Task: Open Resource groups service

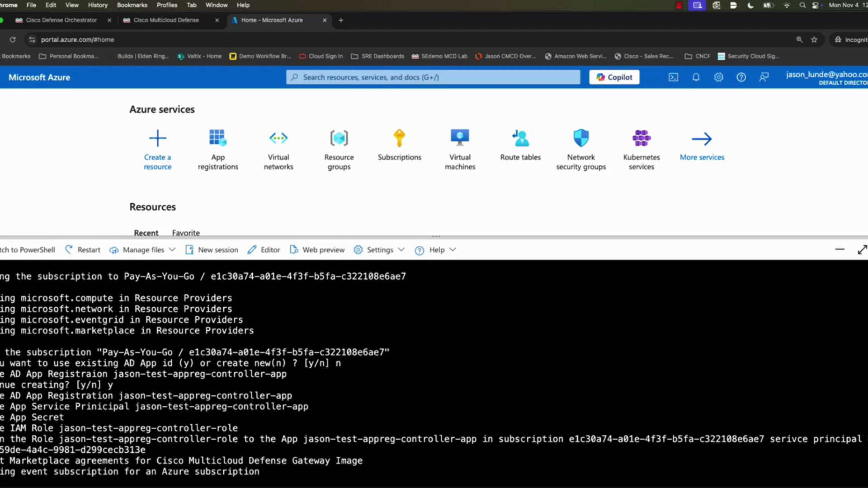Action: click(339, 150)
